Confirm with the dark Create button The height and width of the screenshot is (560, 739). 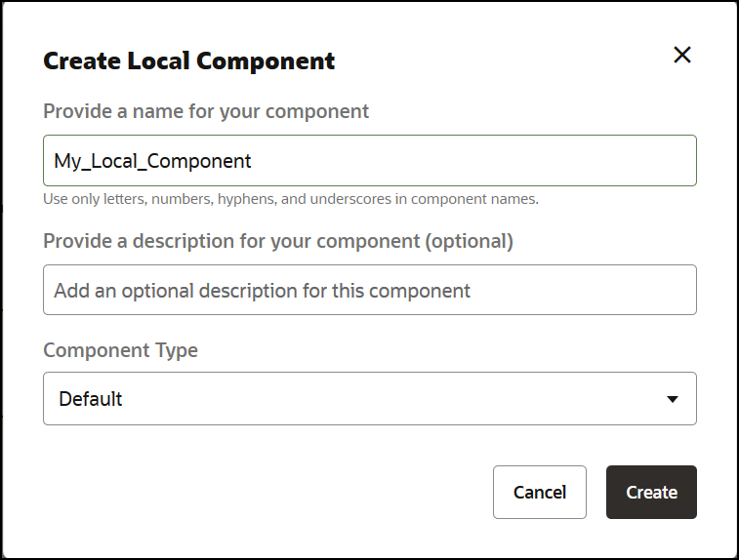tap(651, 492)
